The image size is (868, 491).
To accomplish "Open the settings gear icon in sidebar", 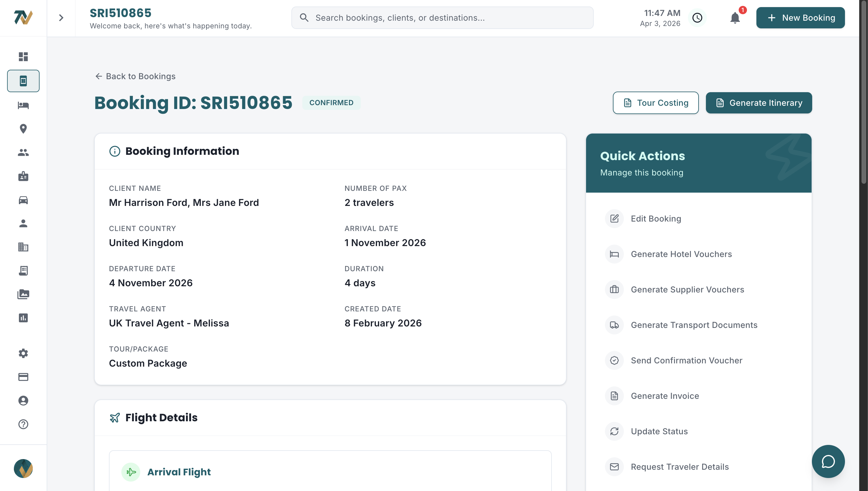I will point(23,353).
